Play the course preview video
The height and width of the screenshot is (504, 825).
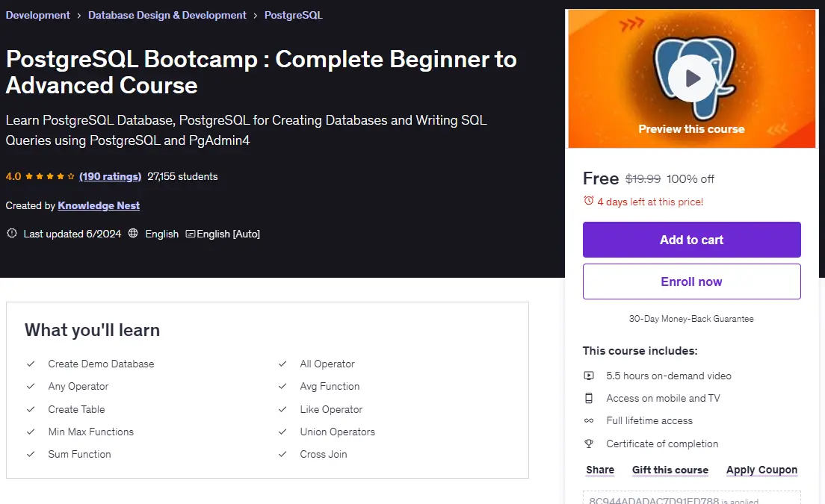coord(691,78)
